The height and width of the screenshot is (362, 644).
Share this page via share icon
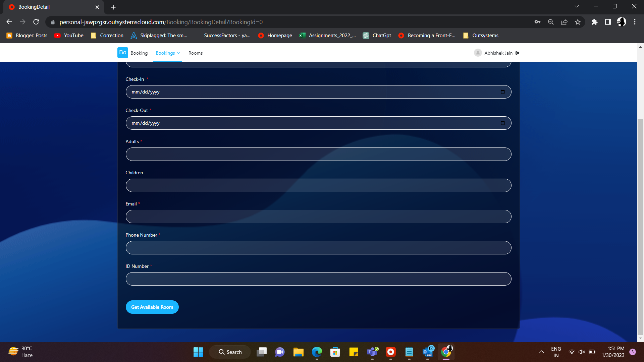564,22
